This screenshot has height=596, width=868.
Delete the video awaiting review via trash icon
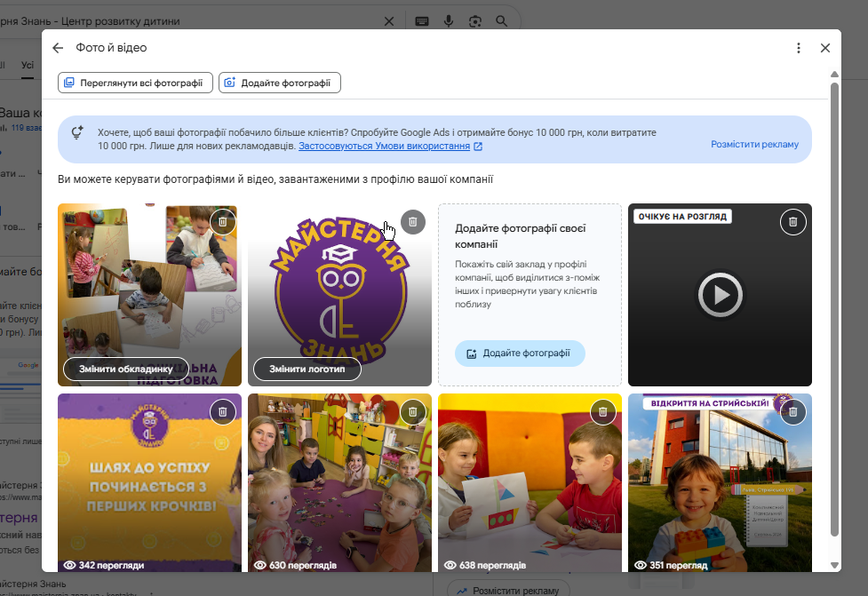(x=792, y=222)
